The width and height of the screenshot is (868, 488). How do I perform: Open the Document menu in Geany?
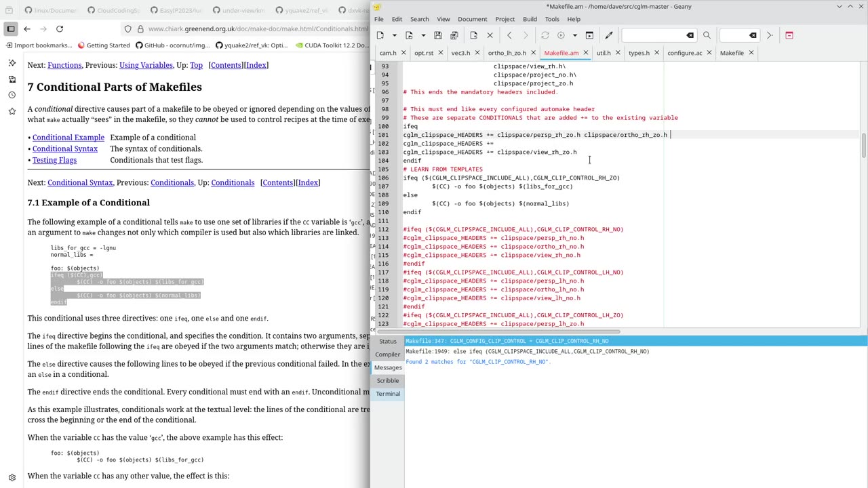[x=472, y=19]
